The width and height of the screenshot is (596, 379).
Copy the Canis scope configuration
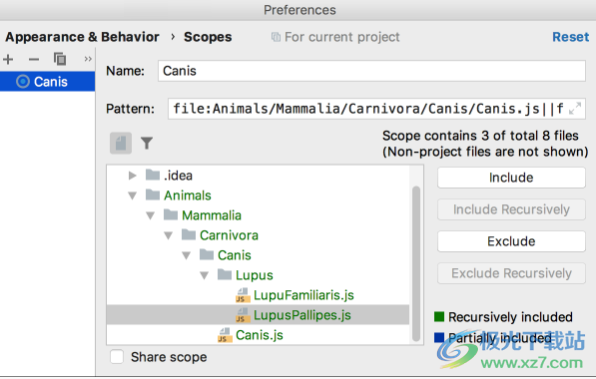click(x=60, y=59)
